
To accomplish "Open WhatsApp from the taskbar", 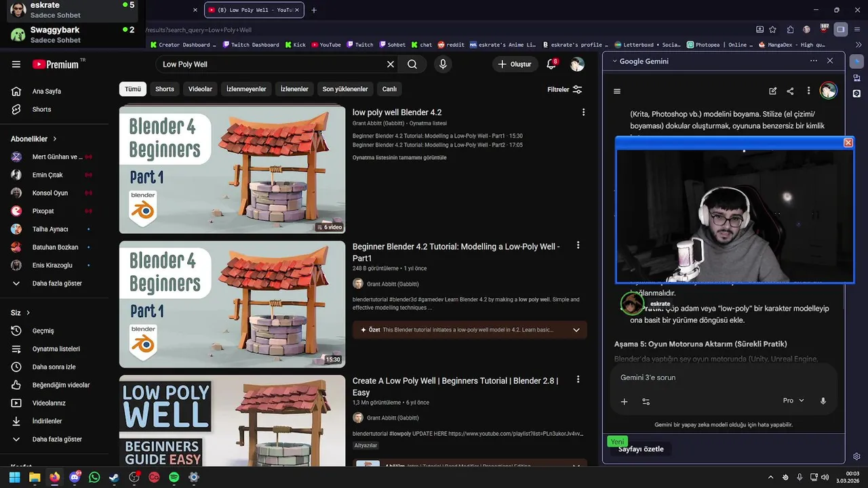I will point(94,477).
